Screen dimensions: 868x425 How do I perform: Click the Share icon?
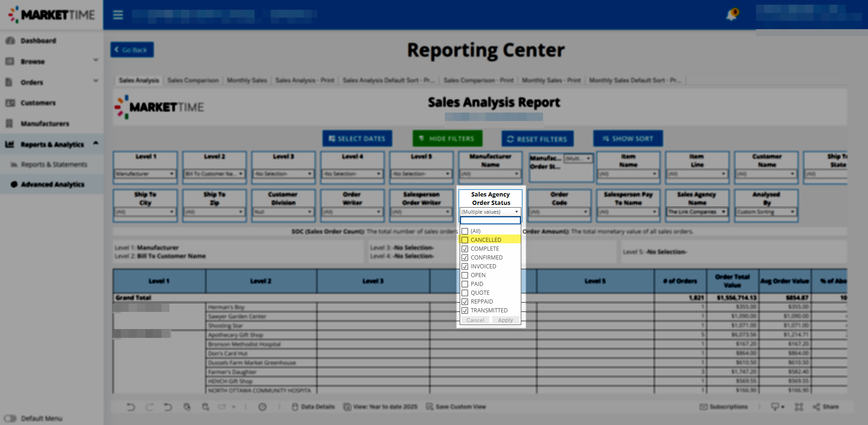click(816, 407)
